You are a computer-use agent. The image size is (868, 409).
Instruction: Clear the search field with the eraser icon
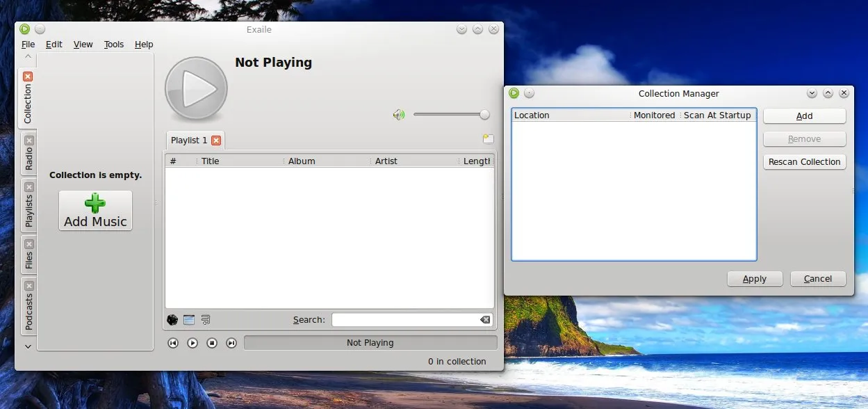(x=484, y=320)
